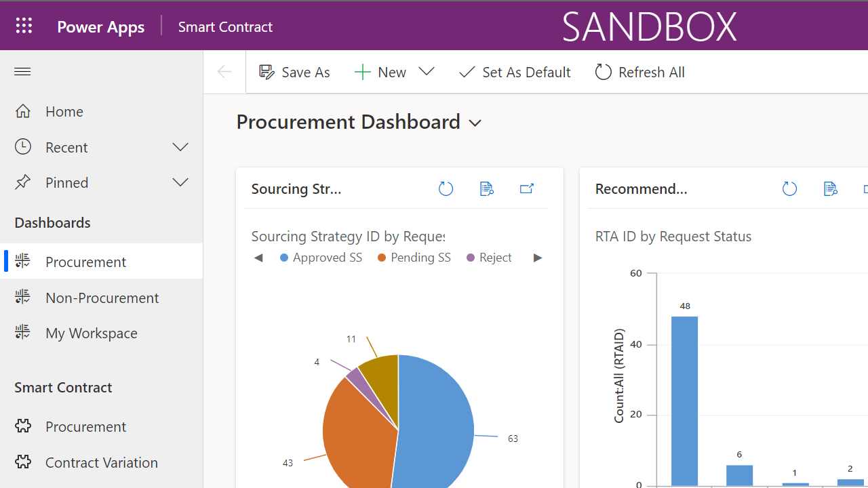Click the tallest bar labeled 48
Screen dimensions: 868x488
coord(684,401)
